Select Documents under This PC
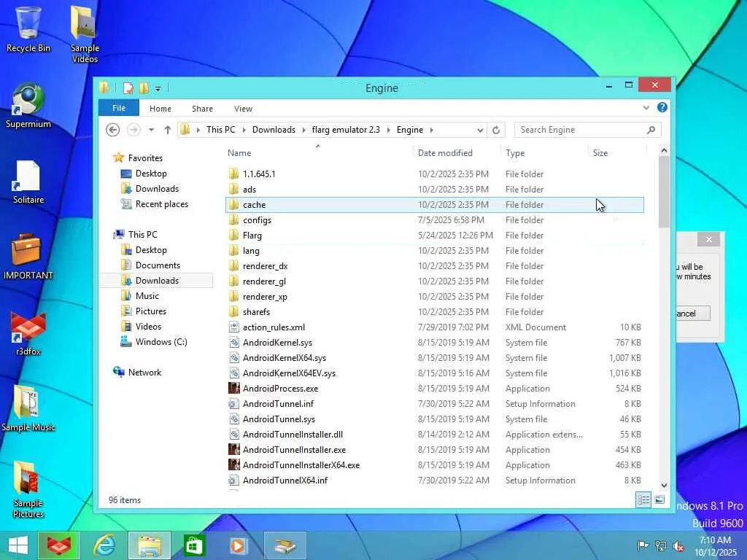 (158, 265)
